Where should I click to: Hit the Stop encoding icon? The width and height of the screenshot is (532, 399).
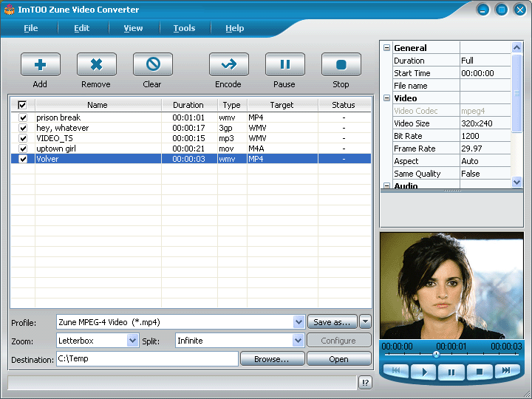click(341, 65)
